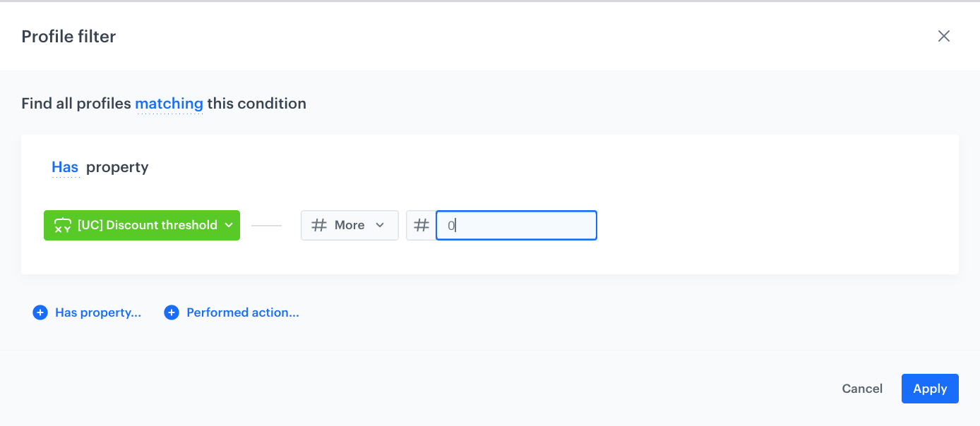
Task: Apply the profile filter
Action: (x=929, y=389)
